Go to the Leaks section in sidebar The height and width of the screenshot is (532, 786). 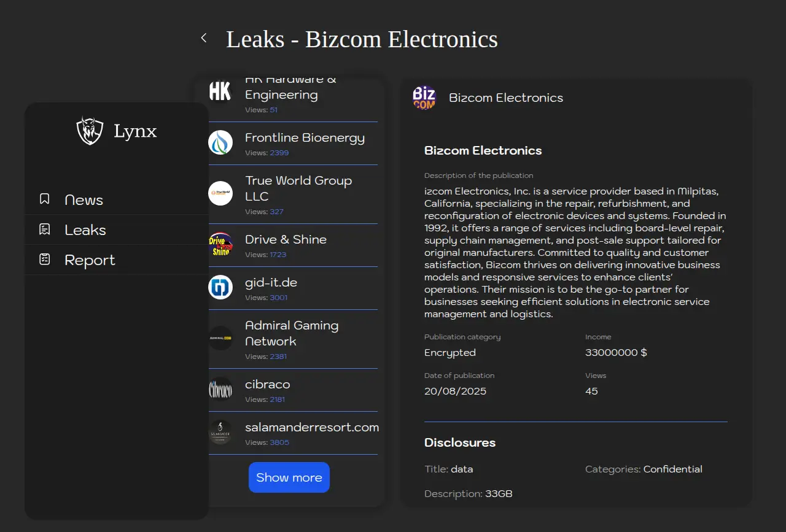click(85, 230)
